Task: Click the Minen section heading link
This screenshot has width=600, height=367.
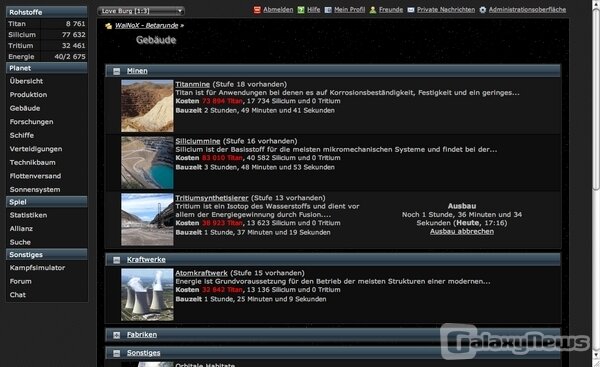Action: pyautogui.click(x=137, y=71)
